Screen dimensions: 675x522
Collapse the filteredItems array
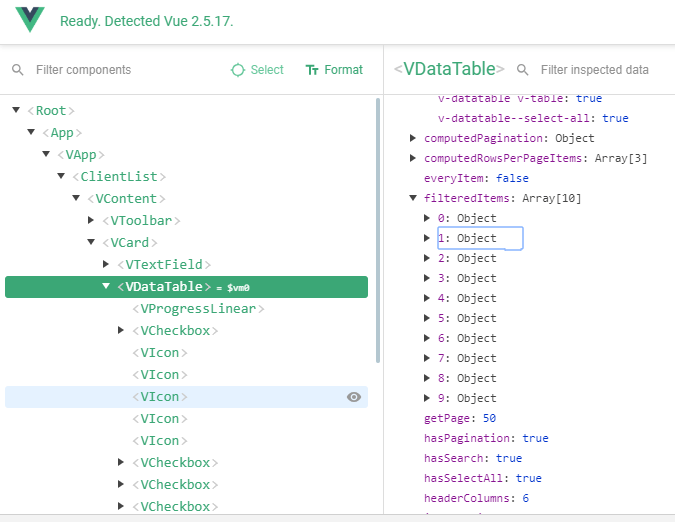414,198
